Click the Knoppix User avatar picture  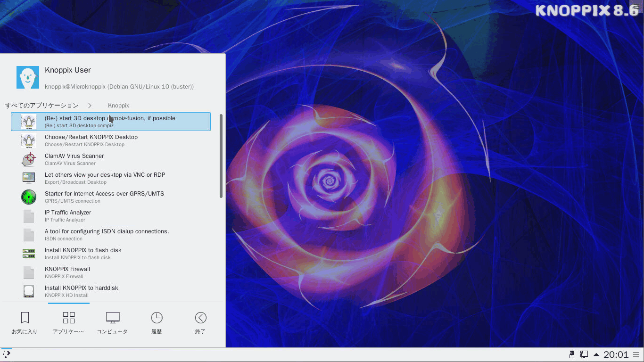28,77
